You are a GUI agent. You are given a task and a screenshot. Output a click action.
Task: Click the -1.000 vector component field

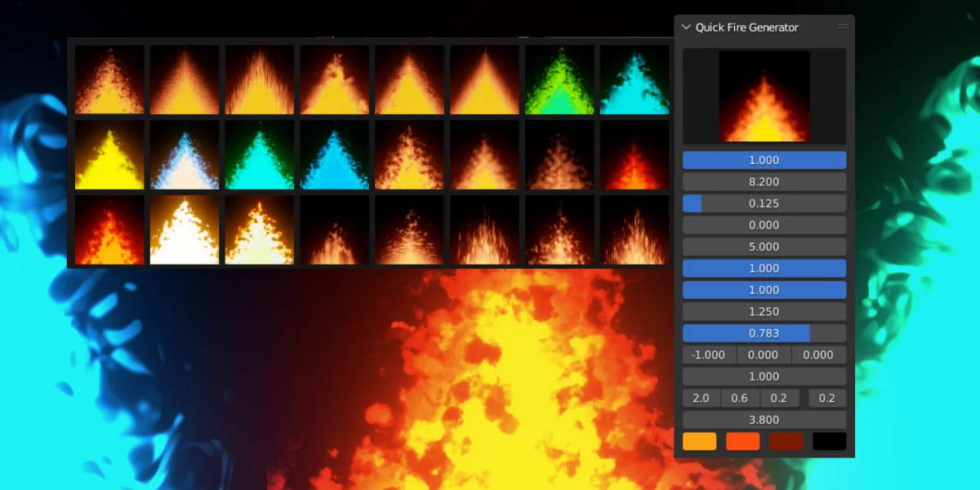coord(709,354)
